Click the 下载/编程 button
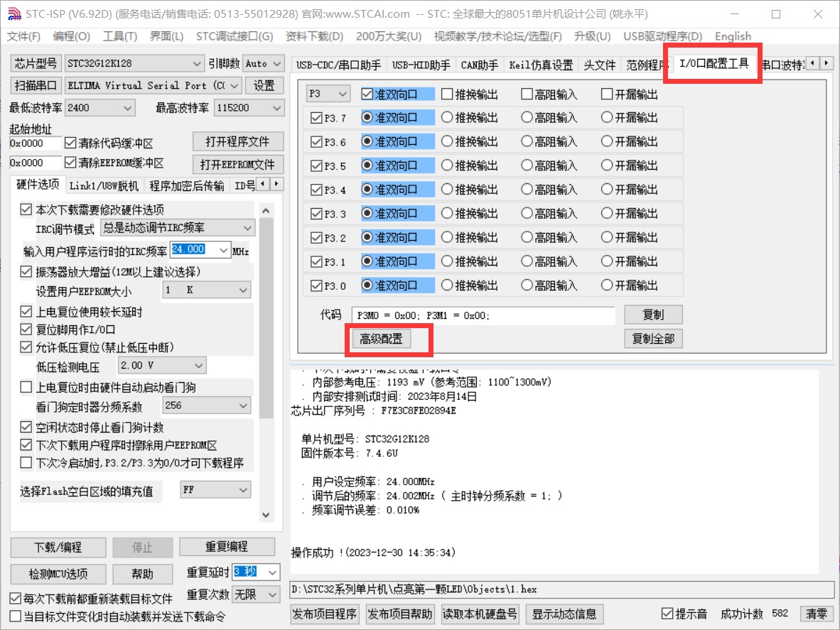Screen dimensions: 840x630 coord(58,548)
